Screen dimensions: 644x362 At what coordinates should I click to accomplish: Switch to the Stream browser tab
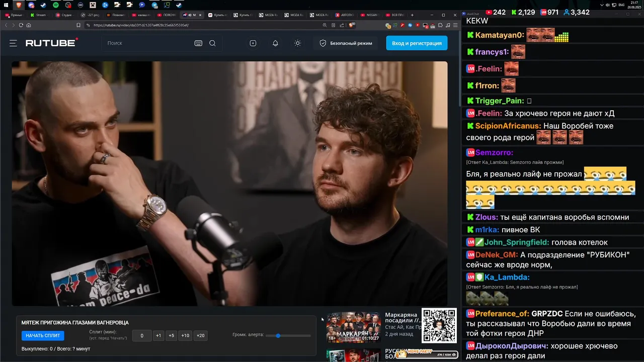click(x=39, y=15)
